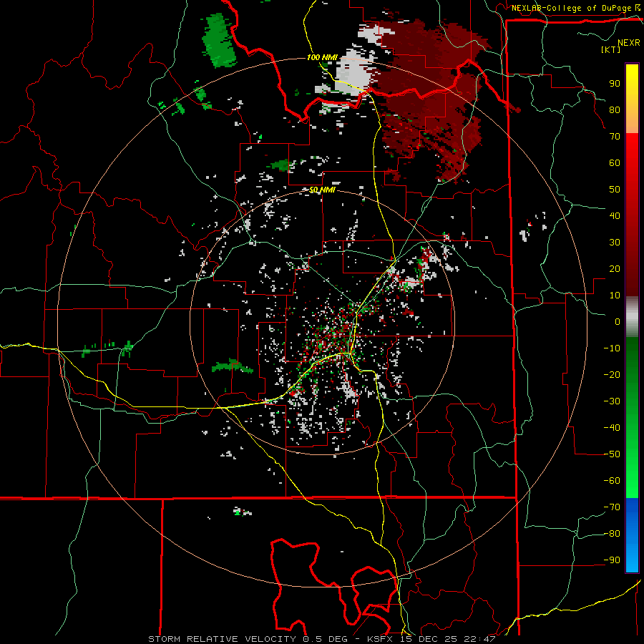This screenshot has width=644, height=644.
Task: Click the 0 value on velocity scale
Action: [x=618, y=322]
